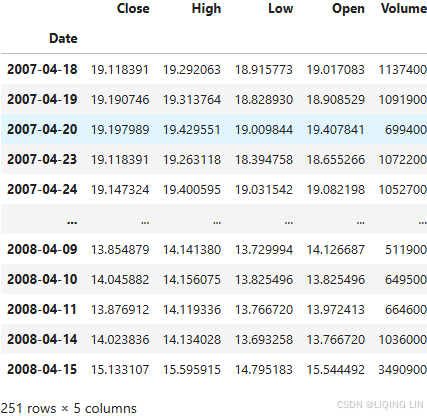The image size is (427, 416).
Task: Select the 2008-04-11 row index
Action: click(42, 309)
